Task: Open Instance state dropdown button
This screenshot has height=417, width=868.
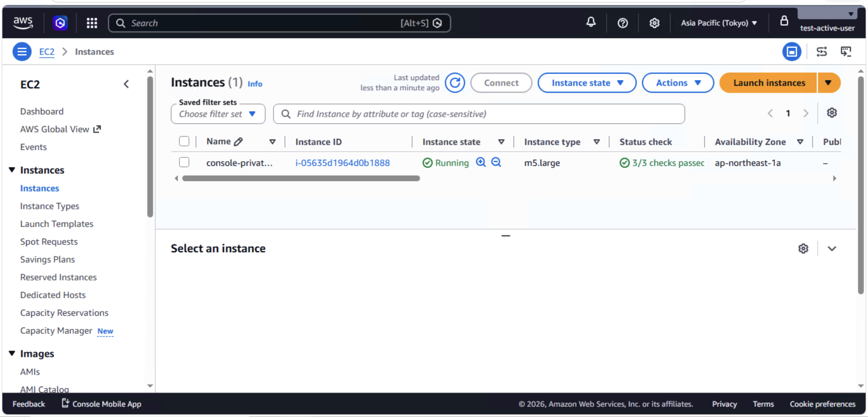Action: 587,83
